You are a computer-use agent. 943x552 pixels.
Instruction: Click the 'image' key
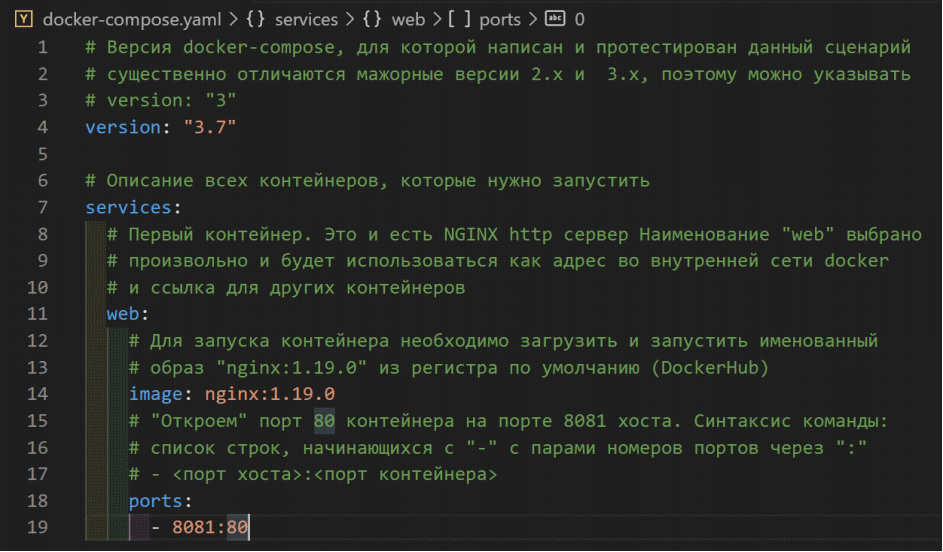[156, 394]
